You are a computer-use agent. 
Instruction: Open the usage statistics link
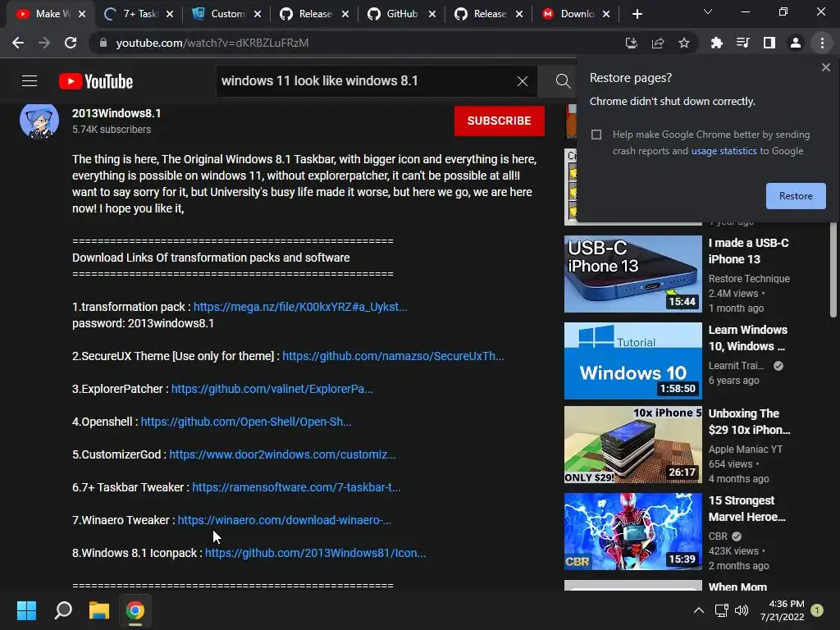724,151
